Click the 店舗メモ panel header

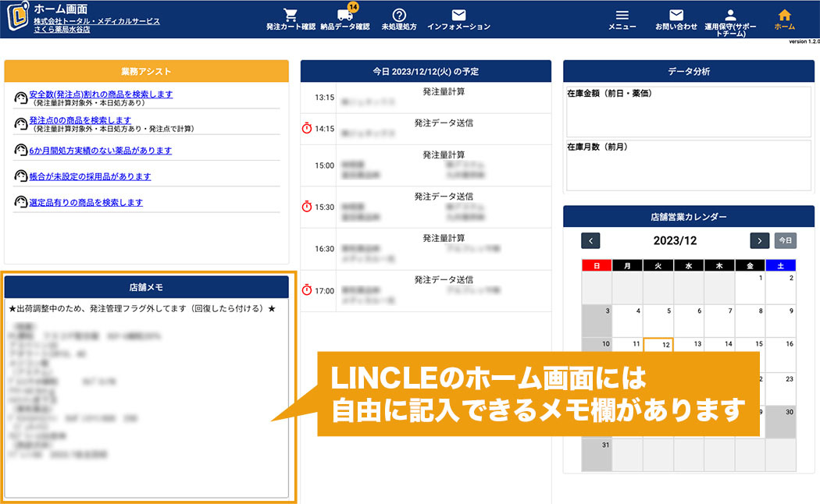click(x=147, y=287)
